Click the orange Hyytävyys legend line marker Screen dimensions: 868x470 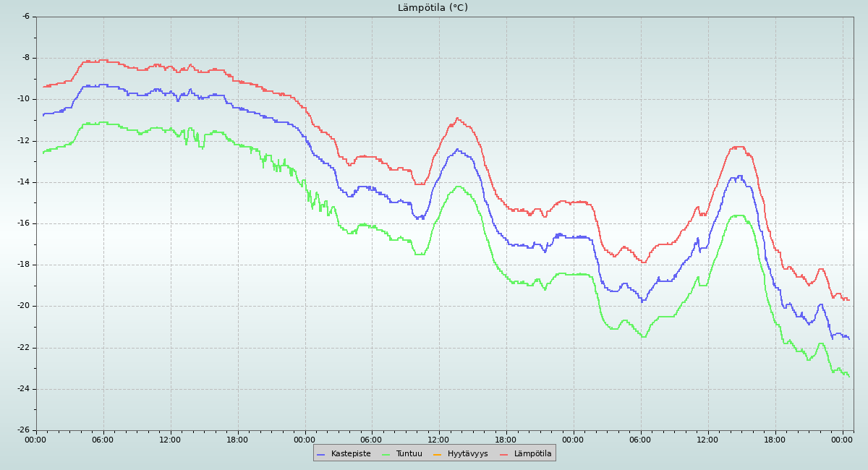(438, 454)
